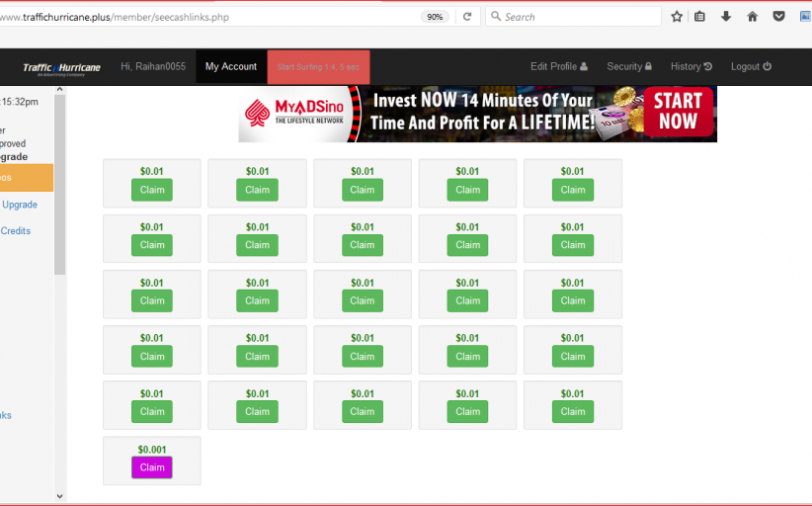Click the Pocket save icon
This screenshot has height=506, width=812.
pos(778,17)
